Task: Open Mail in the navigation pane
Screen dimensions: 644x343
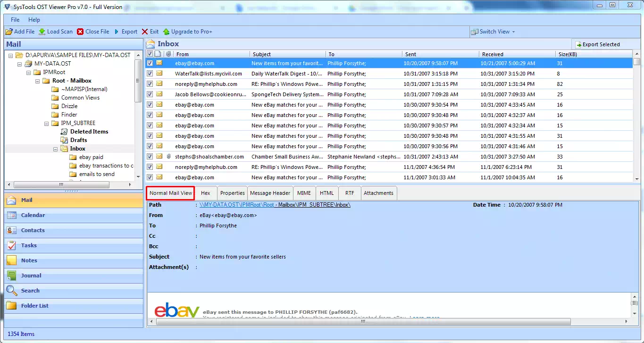Action: [x=74, y=200]
